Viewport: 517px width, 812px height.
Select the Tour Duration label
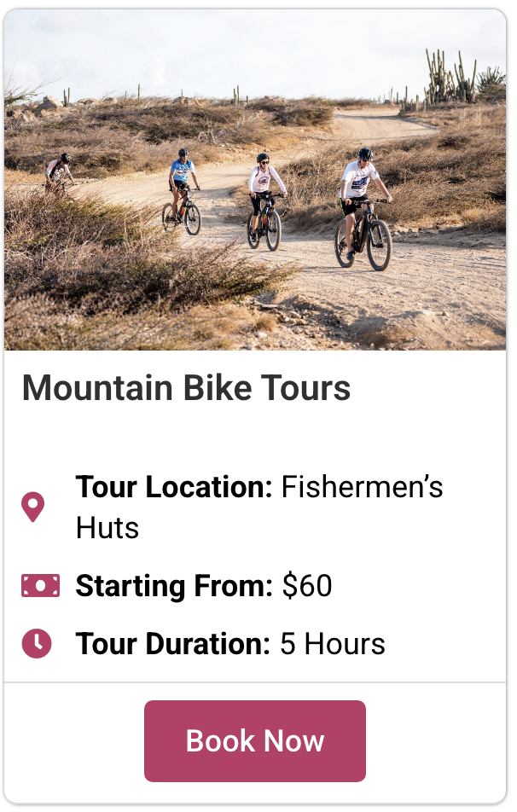click(173, 644)
